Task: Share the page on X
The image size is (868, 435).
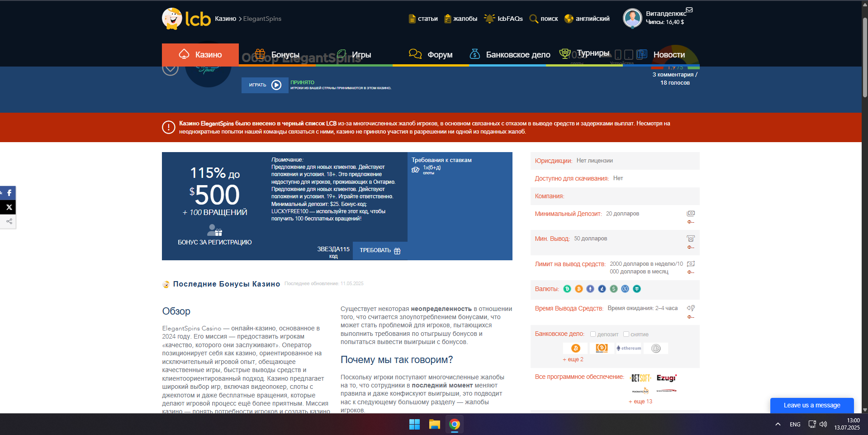Action: (x=9, y=207)
